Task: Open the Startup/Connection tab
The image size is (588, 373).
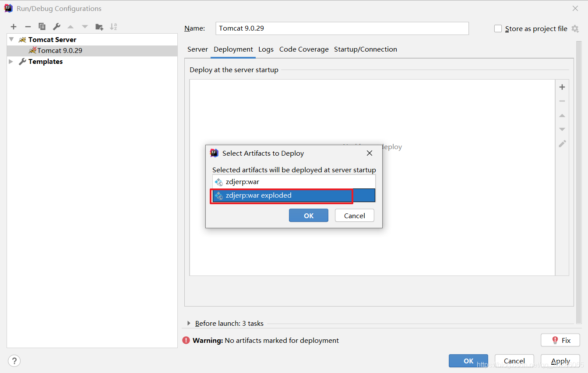Action: pyautogui.click(x=366, y=49)
